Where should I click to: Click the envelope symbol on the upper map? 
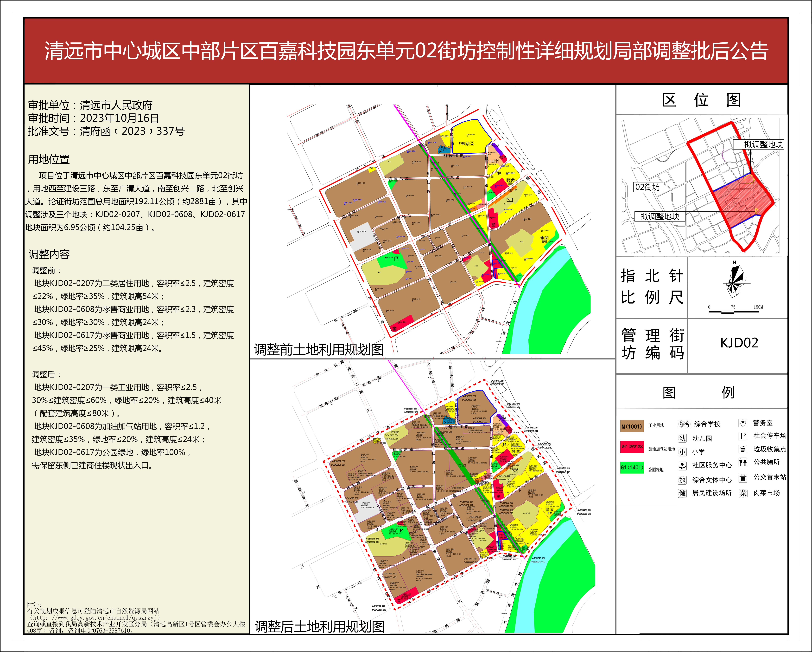click(510, 200)
